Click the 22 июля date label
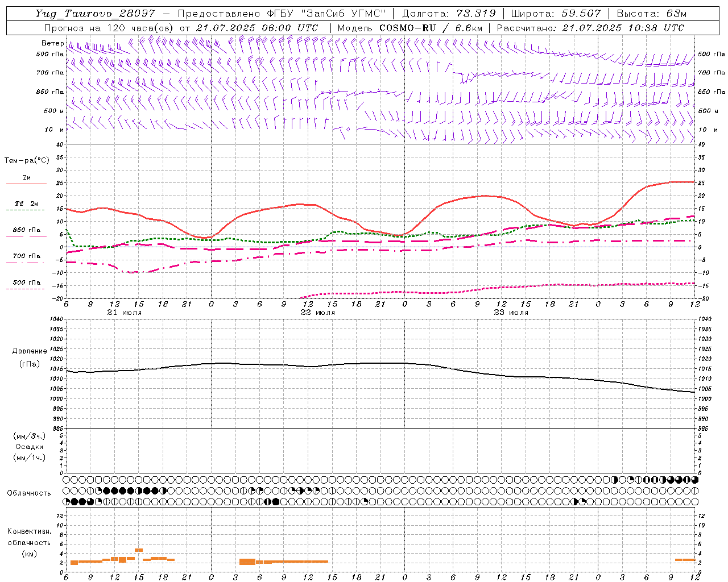728x582 pixels. (x=318, y=313)
